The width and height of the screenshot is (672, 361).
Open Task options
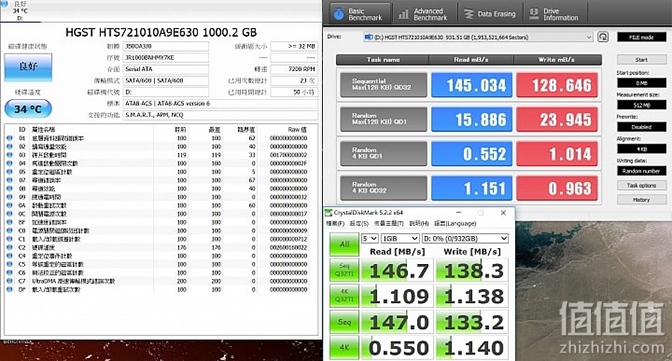tap(641, 185)
